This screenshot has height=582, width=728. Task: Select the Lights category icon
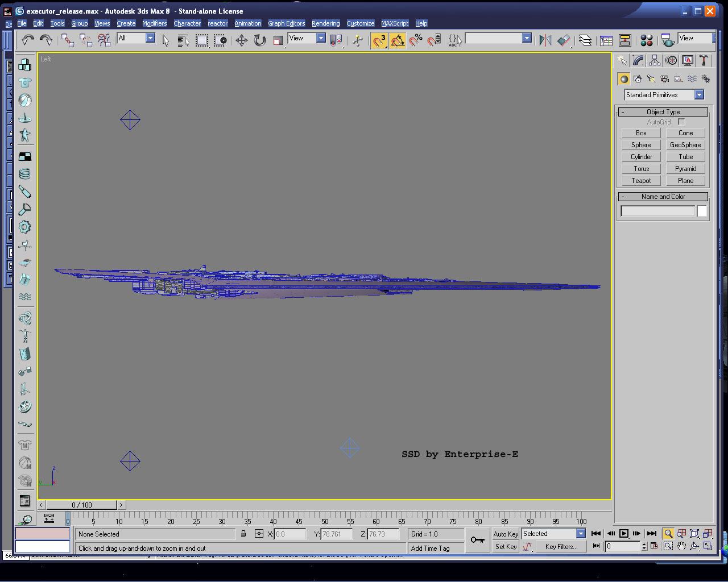pos(651,79)
